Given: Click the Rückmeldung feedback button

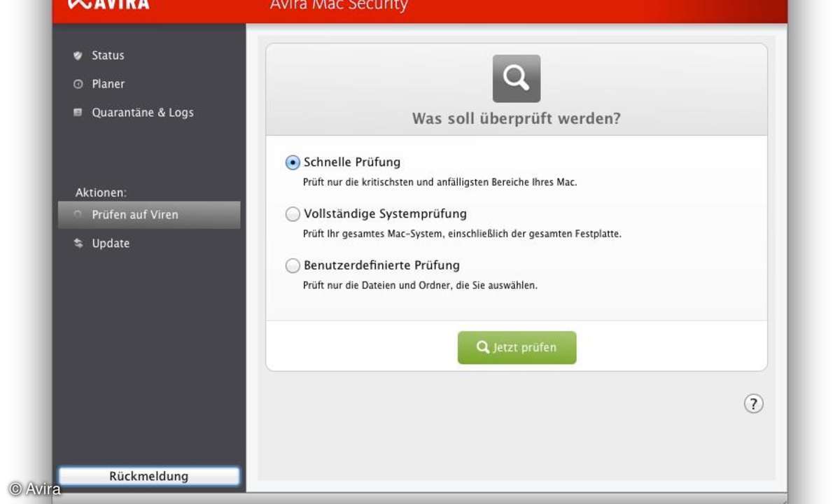Looking at the screenshot, I should [149, 477].
